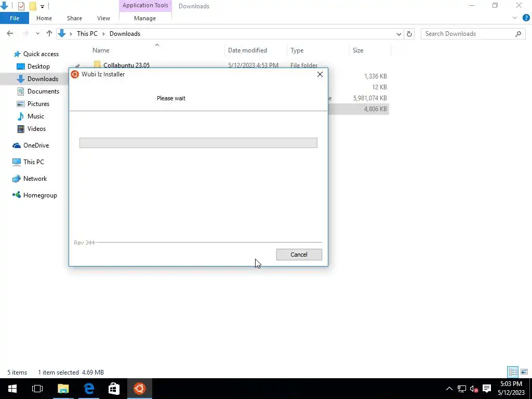Image resolution: width=532 pixels, height=399 pixels.
Task: Switch to the Share ribbon tab
Action: [x=74, y=18]
